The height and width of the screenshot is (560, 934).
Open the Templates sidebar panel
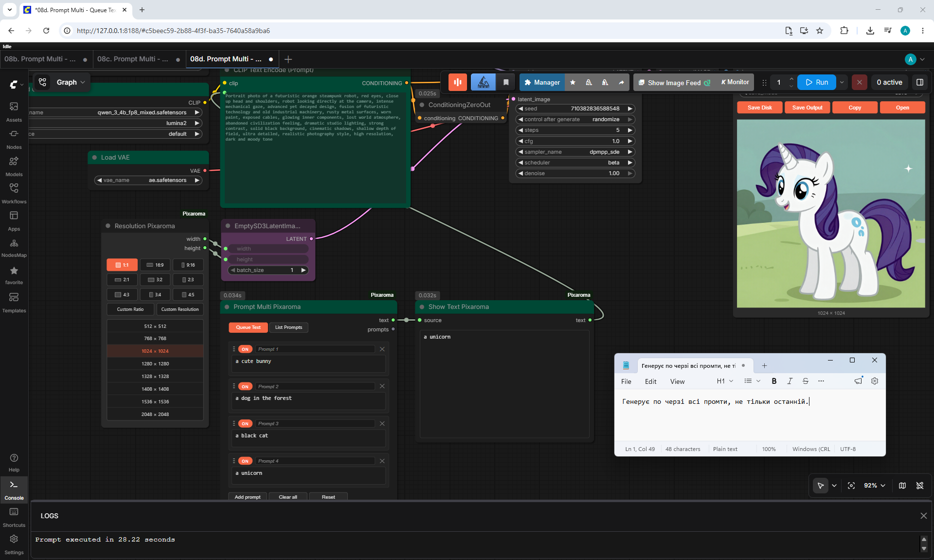pos(14,302)
